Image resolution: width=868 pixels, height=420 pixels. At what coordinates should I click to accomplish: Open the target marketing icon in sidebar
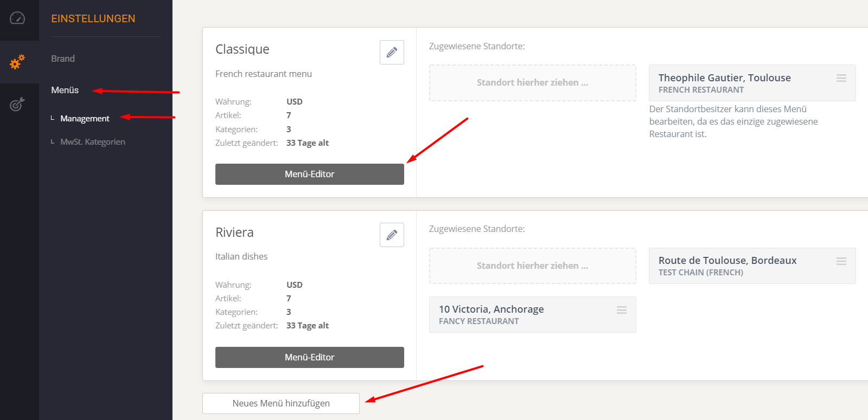tap(17, 104)
